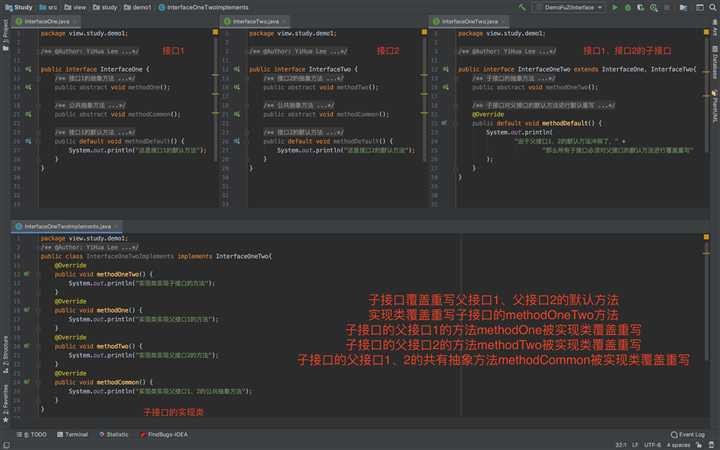Close the InterfaceOneTwo.java tab

coord(503,21)
